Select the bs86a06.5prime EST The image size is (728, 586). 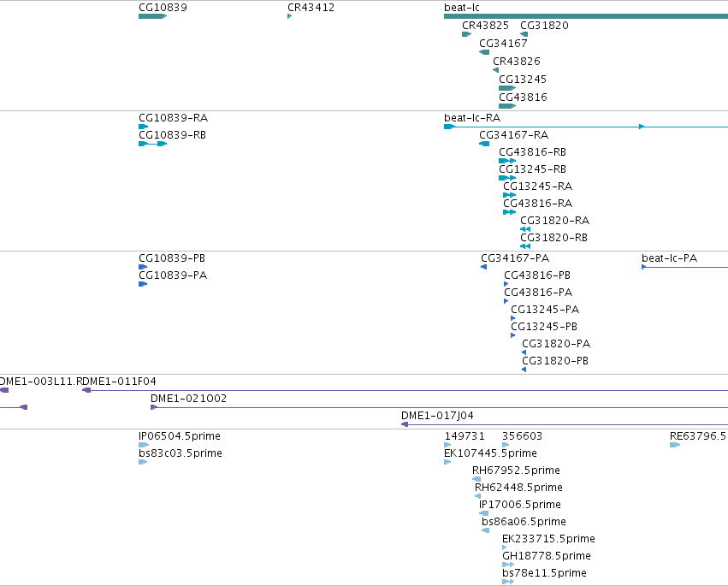coord(485,531)
